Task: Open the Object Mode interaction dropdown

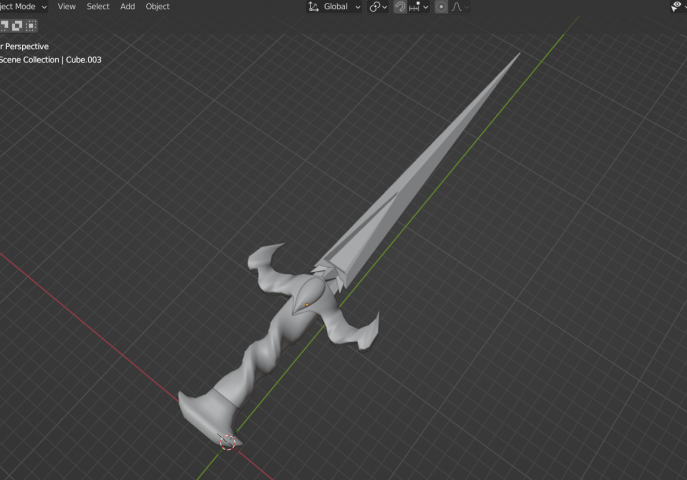Action: pyautogui.click(x=23, y=7)
